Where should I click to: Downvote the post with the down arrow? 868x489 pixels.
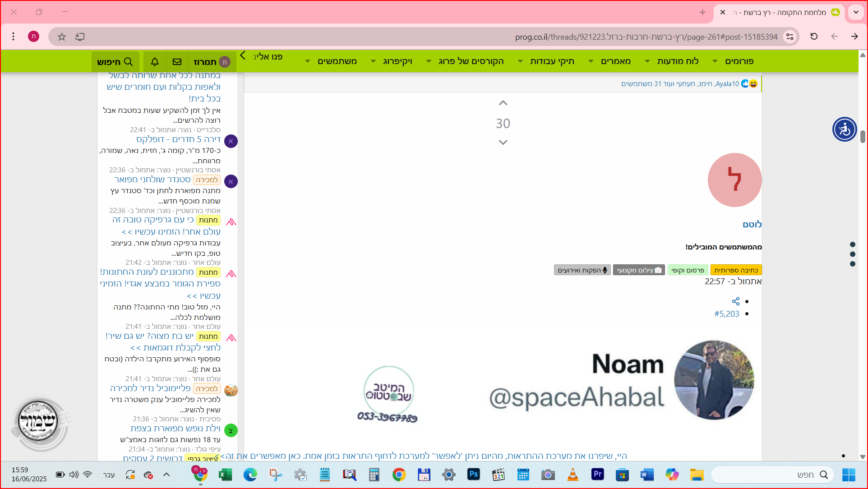pyautogui.click(x=503, y=143)
